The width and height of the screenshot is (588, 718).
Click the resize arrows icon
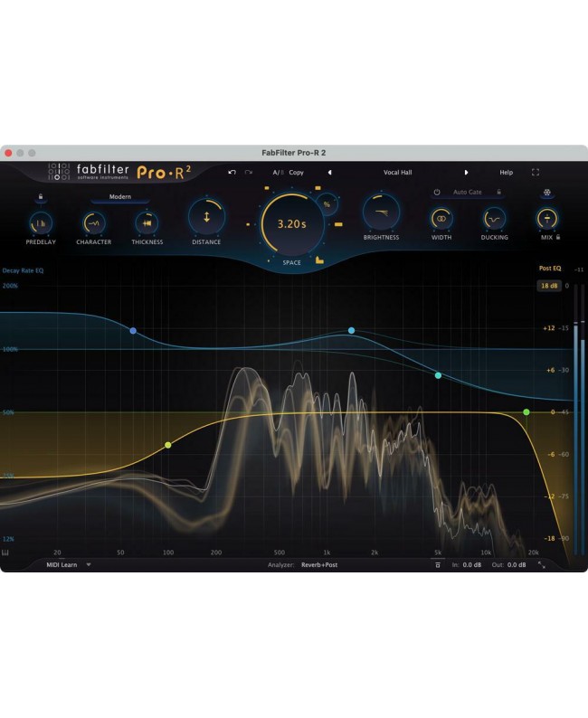542,564
